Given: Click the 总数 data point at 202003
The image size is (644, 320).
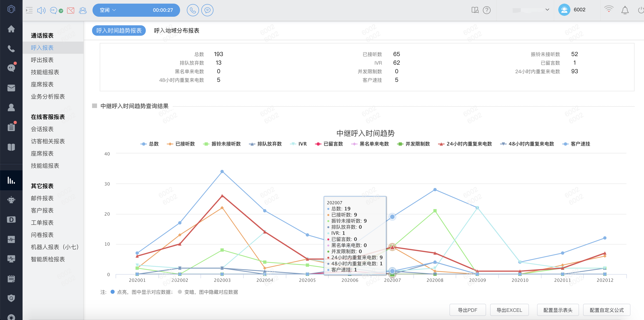Looking at the screenshot, I should [x=222, y=172].
